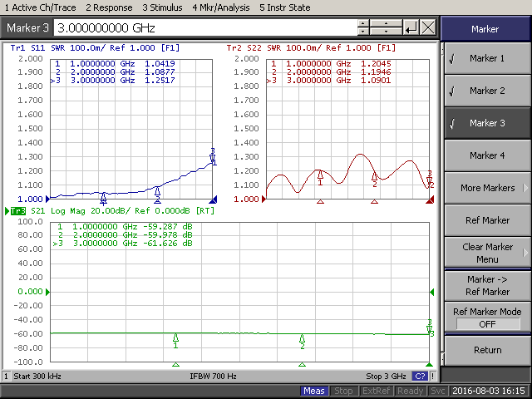Click bottom-axis marker 2 triangle below Tr3 graph
Viewport: 532px width, 399px height.
[x=302, y=365]
